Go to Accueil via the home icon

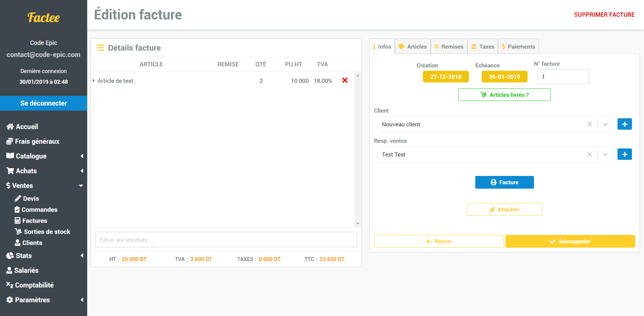pyautogui.click(x=10, y=127)
